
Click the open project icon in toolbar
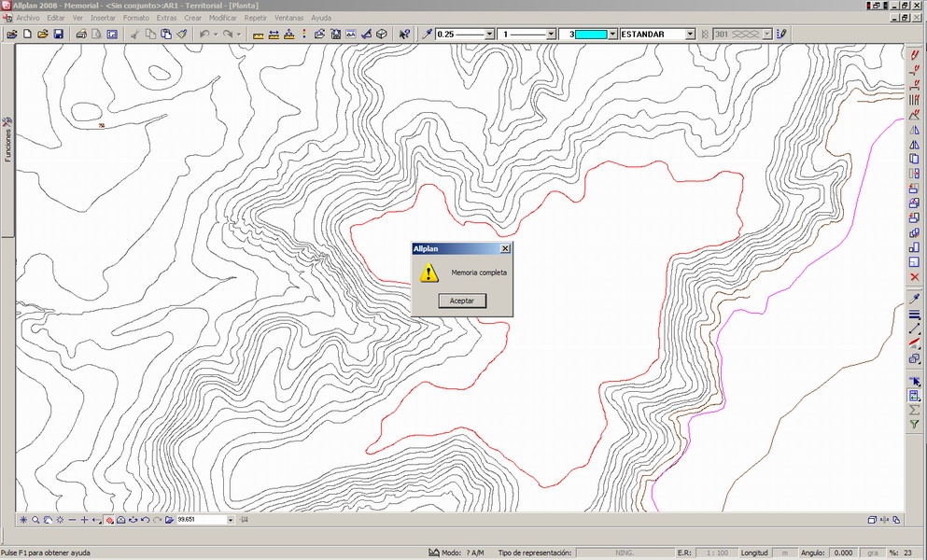pyautogui.click(x=12, y=35)
